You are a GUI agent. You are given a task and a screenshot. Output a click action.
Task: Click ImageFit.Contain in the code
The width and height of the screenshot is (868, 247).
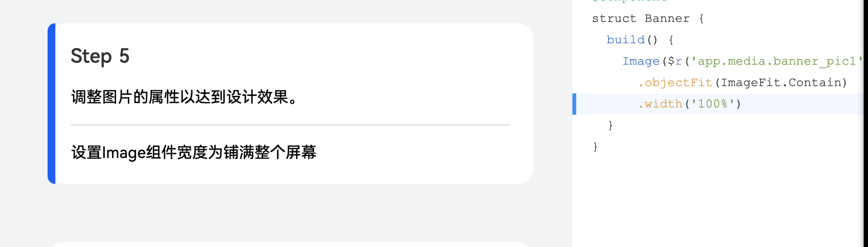coord(781,83)
